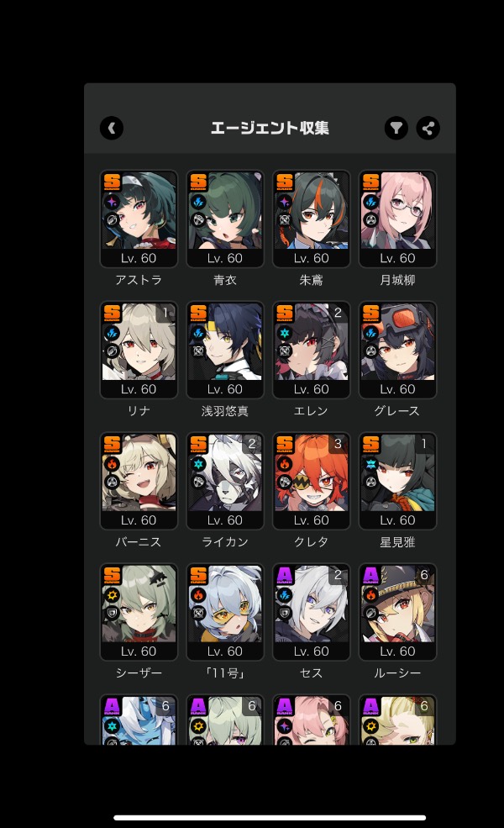Select the エレン agent card
The height and width of the screenshot is (828, 504).
(x=312, y=350)
